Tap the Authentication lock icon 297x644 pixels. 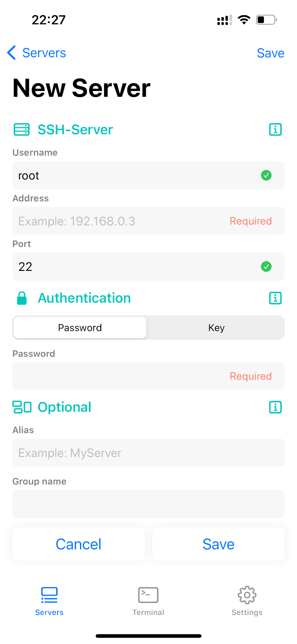coord(22,298)
